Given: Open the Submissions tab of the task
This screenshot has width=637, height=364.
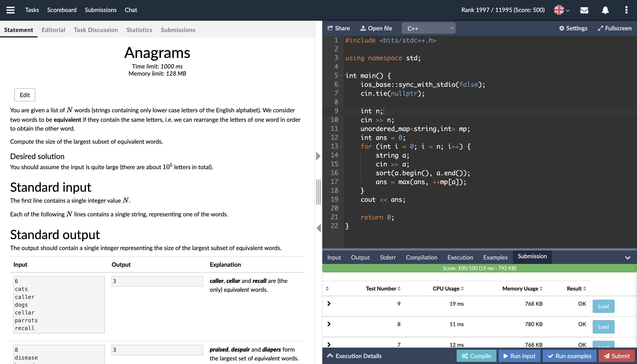Looking at the screenshot, I should (178, 30).
